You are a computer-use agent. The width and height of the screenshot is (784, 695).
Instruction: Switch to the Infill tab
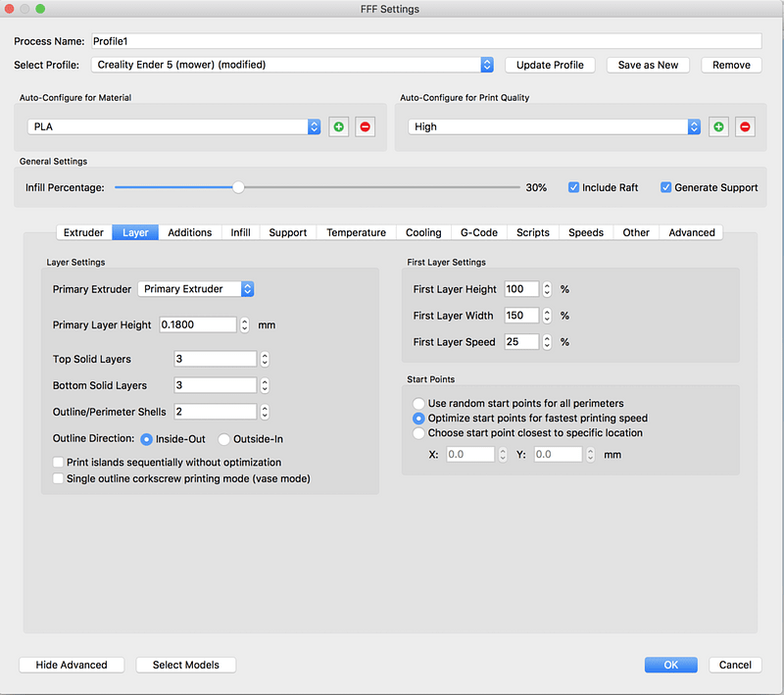coord(240,232)
